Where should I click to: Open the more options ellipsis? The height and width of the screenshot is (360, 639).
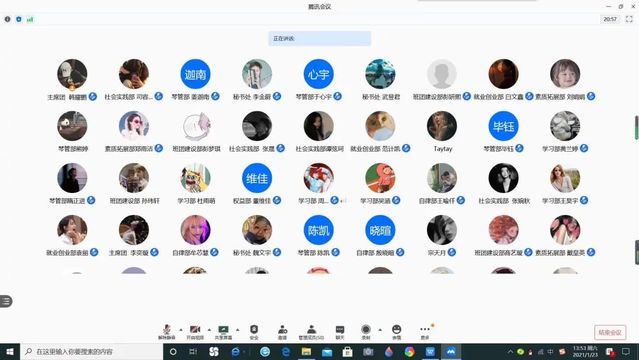click(x=425, y=332)
